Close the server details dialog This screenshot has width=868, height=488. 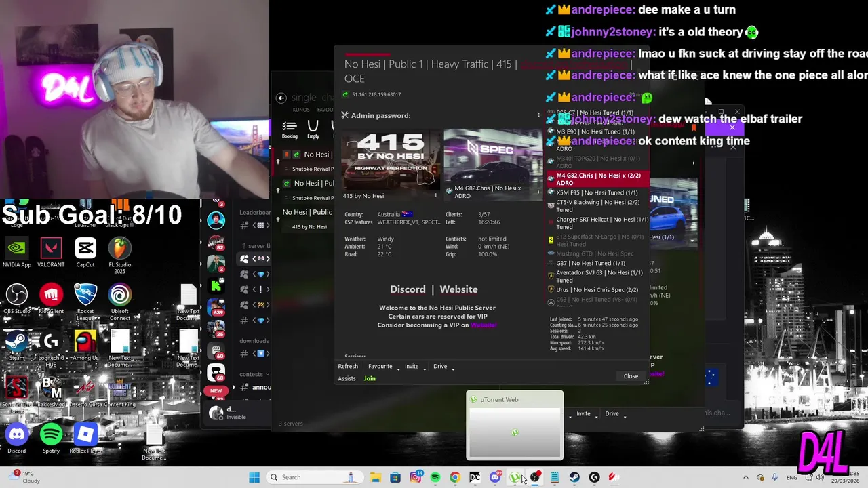tap(631, 376)
